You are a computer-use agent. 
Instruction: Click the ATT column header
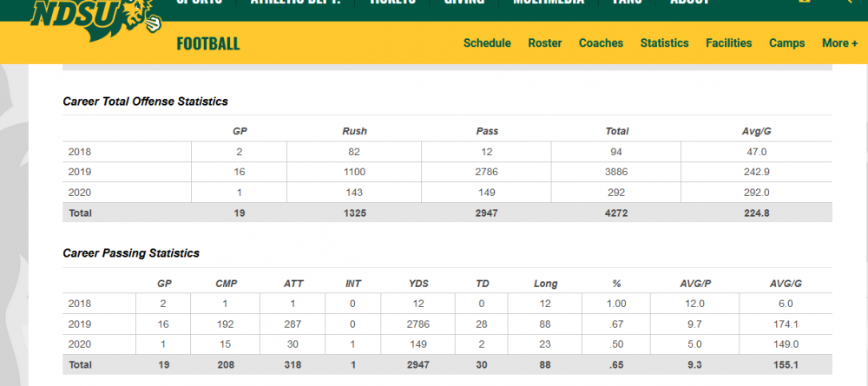point(293,284)
